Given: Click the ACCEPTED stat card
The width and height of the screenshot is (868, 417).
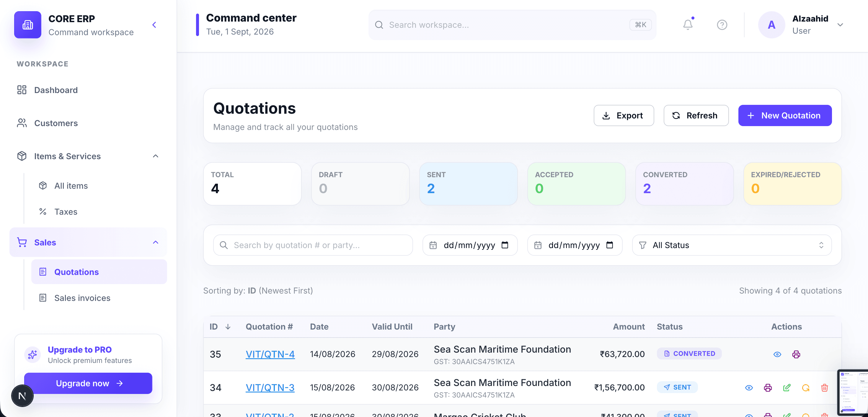Looking at the screenshot, I should pos(576,184).
